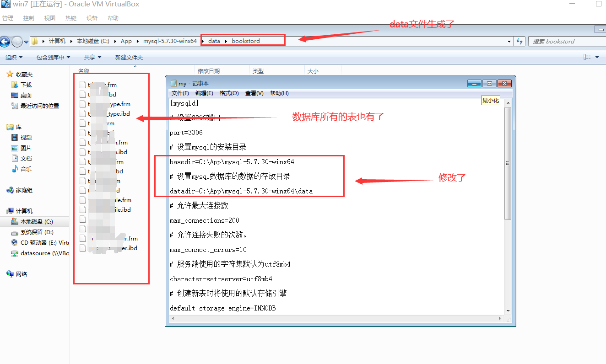The height and width of the screenshot is (364, 606).
Task: Select data breadcrumb segment
Action: point(214,41)
